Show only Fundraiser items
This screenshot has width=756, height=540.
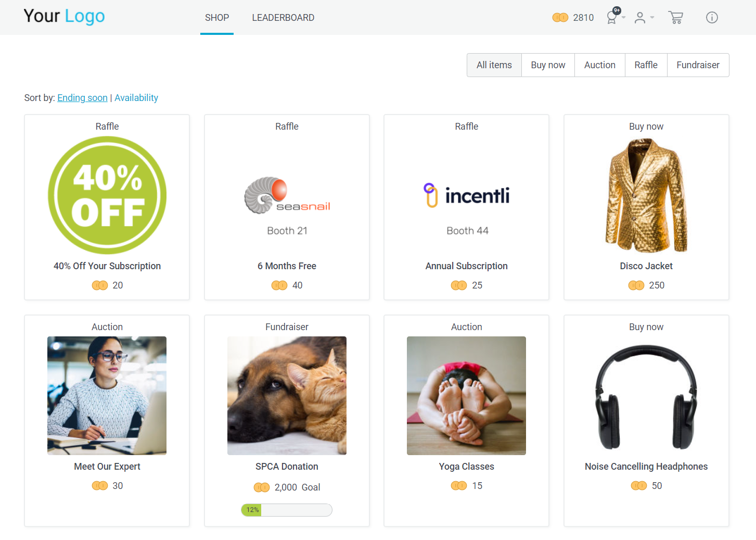coord(698,65)
